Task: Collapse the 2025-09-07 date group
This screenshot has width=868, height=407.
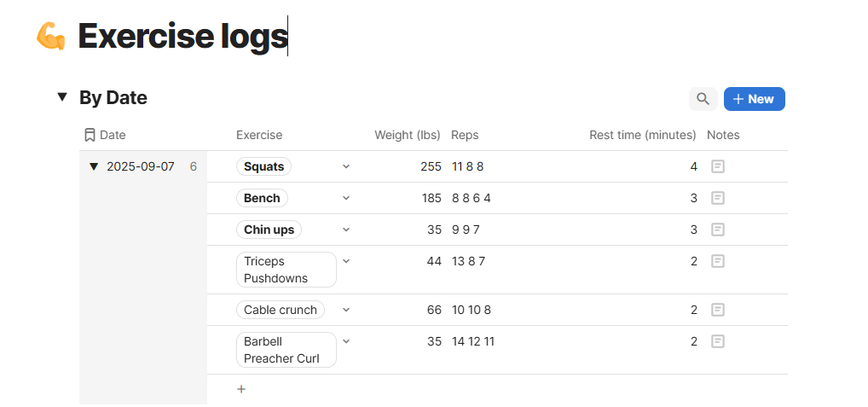Action: click(x=94, y=166)
